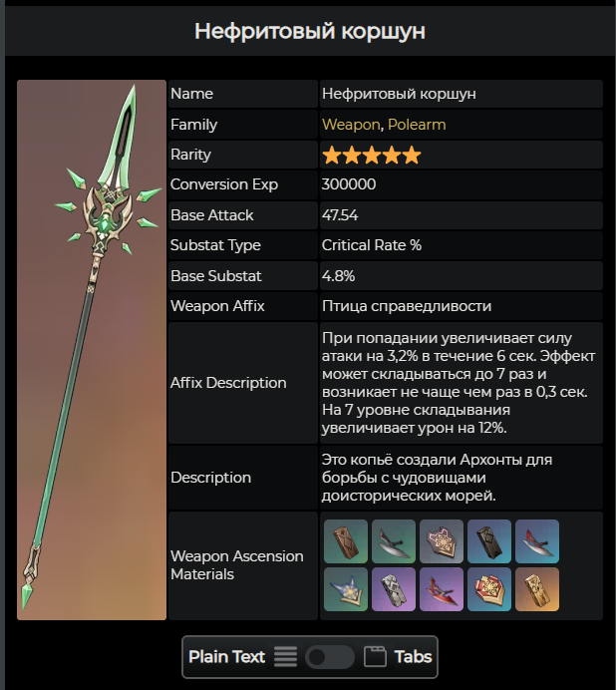The width and height of the screenshot is (616, 690).
Task: Open the Weapon family link
Action: pyautogui.click(x=351, y=125)
